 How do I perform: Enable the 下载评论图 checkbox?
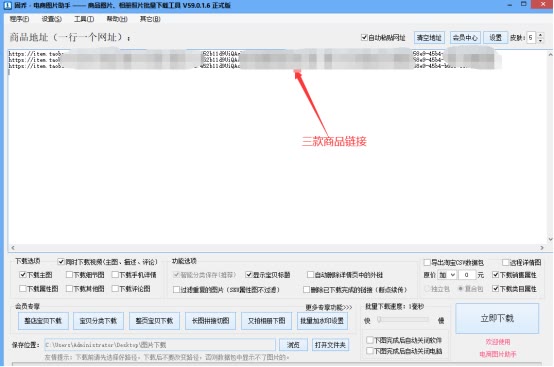[115, 289]
